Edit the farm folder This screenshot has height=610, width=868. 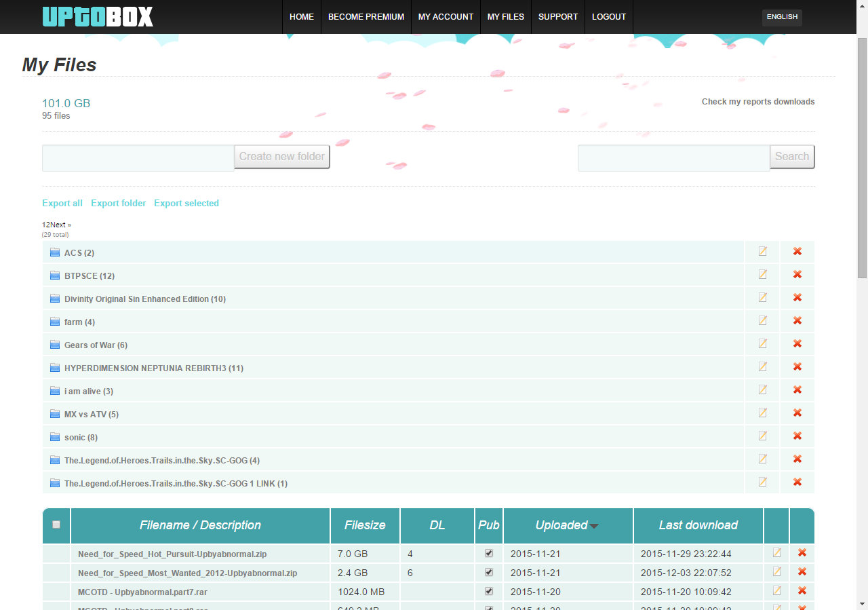763,321
